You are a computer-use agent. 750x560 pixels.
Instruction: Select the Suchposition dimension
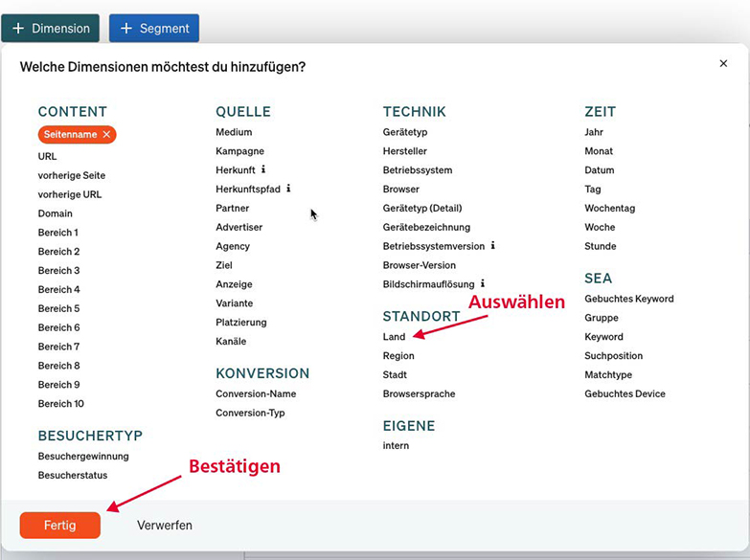pos(614,356)
